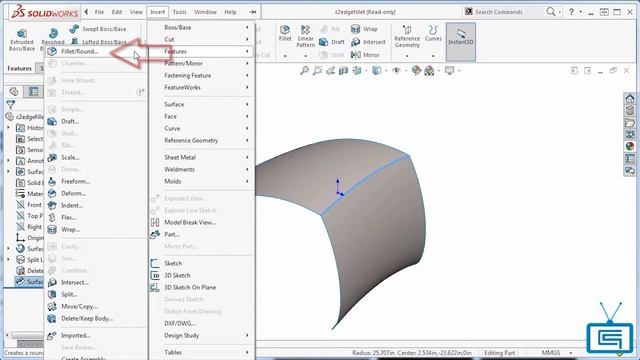The height and width of the screenshot is (360, 640).
Task: Expand the Boss/Base submenu
Action: [x=202, y=27]
